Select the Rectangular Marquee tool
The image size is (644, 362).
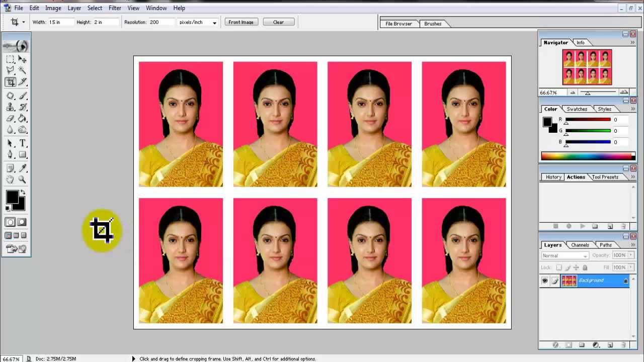tap(10, 59)
